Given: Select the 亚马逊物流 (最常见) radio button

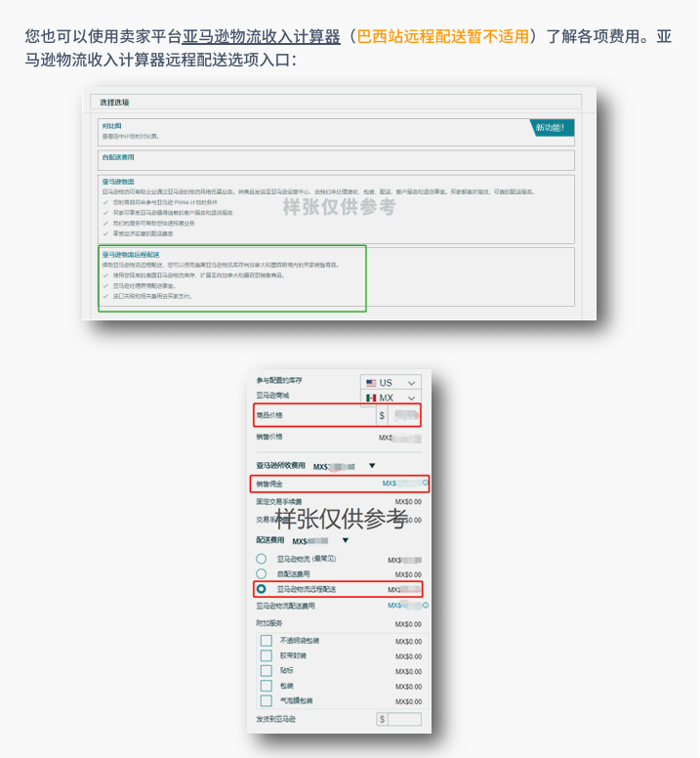Looking at the screenshot, I should point(262,559).
